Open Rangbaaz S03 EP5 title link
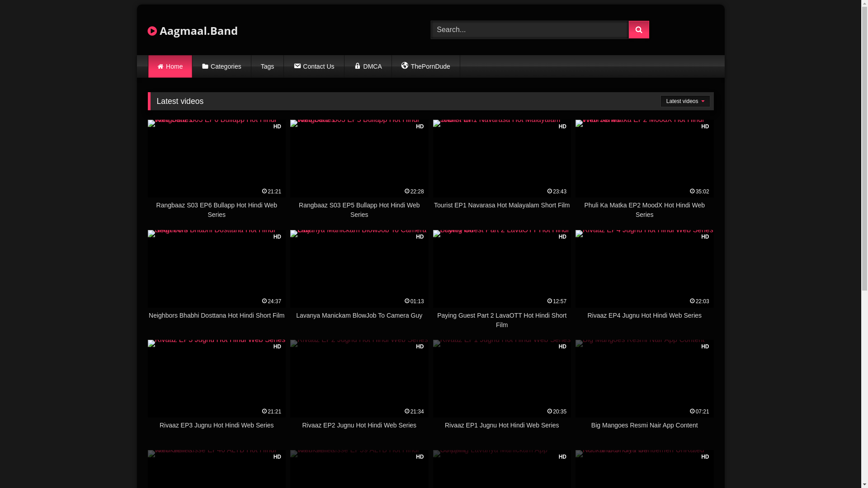This screenshot has width=868, height=488. click(359, 210)
